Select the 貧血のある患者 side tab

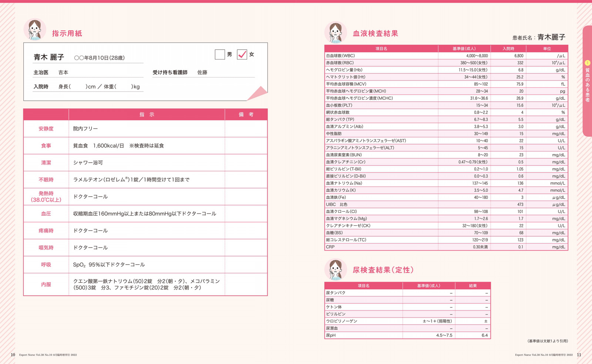[x=587, y=81]
